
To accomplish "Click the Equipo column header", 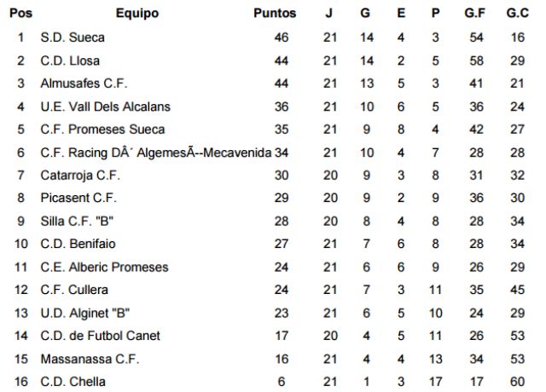I will pos(137,14).
